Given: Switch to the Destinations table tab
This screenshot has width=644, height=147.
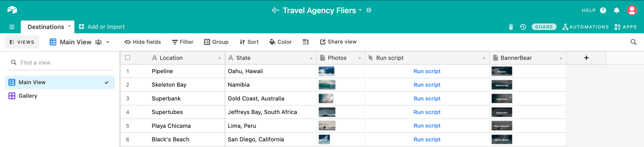Looking at the screenshot, I should pos(46,27).
